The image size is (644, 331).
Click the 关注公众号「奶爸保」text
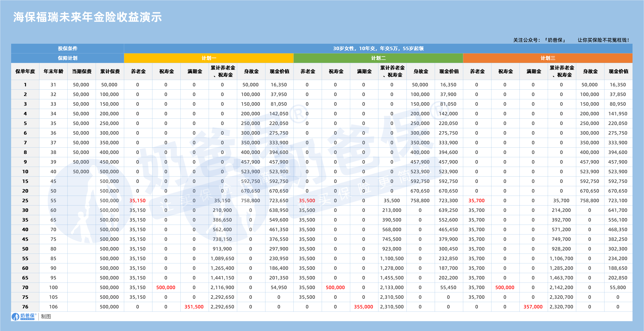[540, 40]
